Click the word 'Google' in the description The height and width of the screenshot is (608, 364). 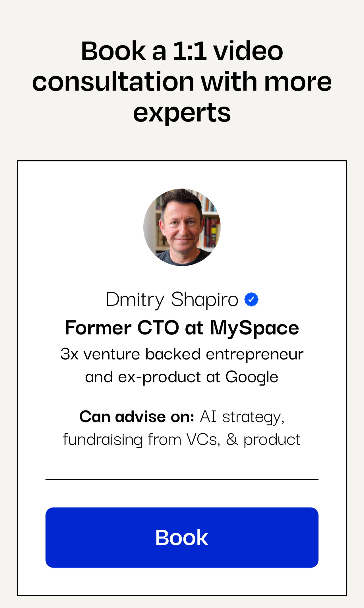pyautogui.click(x=252, y=377)
